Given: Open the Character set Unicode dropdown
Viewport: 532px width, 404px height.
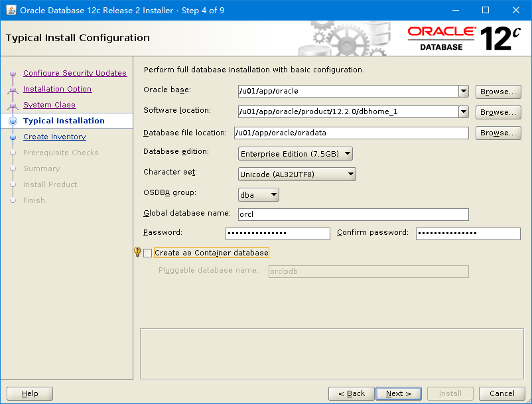Looking at the screenshot, I should (x=297, y=174).
